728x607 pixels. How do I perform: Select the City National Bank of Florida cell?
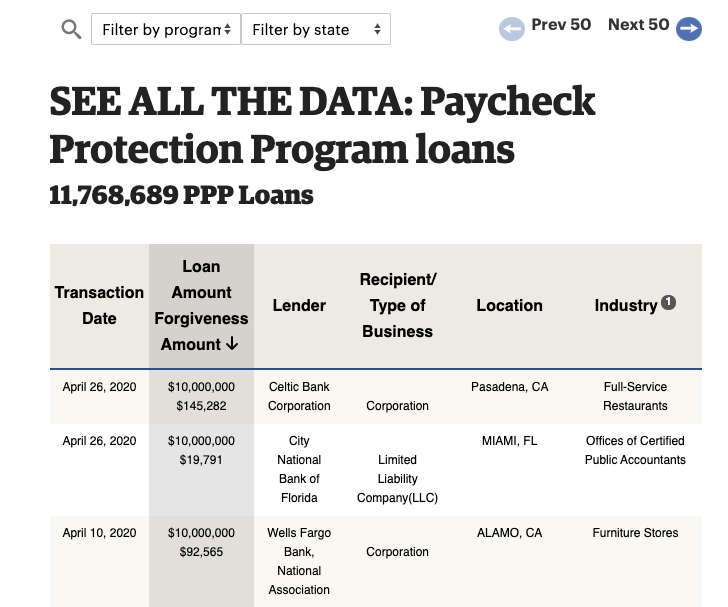point(299,469)
